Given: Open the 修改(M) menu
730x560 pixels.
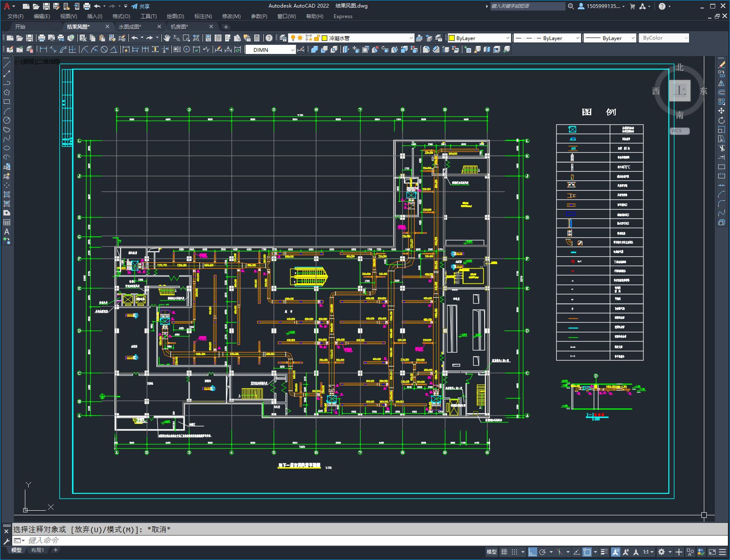Looking at the screenshot, I should [232, 16].
